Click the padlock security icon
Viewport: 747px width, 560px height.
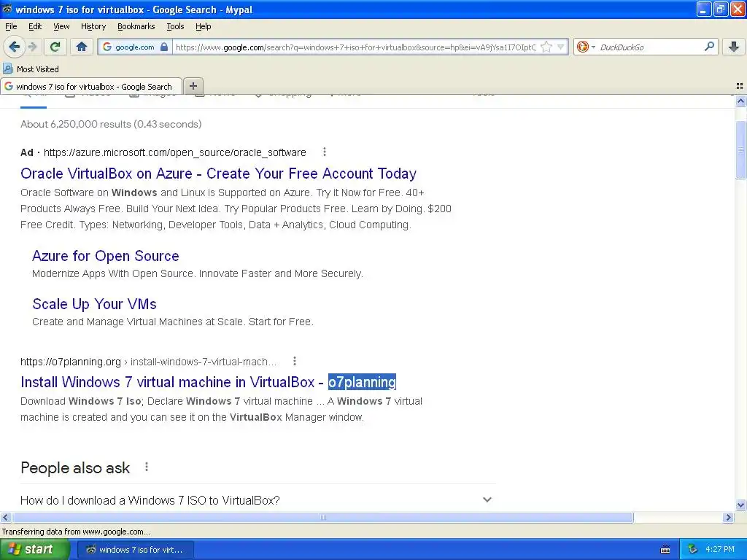(x=164, y=47)
